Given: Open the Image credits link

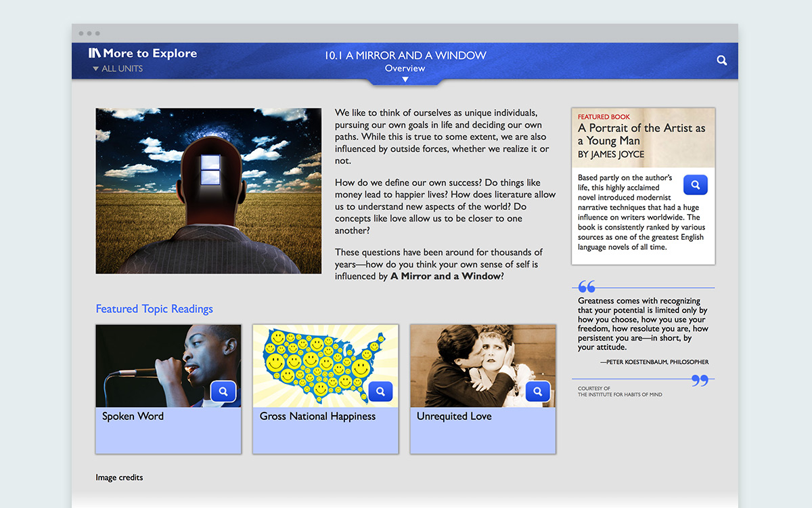Looking at the screenshot, I should (x=119, y=478).
